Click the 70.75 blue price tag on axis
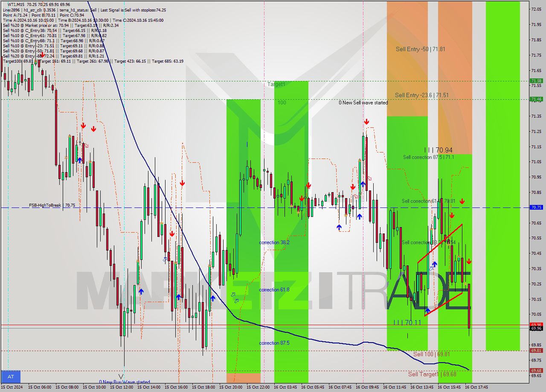The image size is (546, 392). point(536,208)
